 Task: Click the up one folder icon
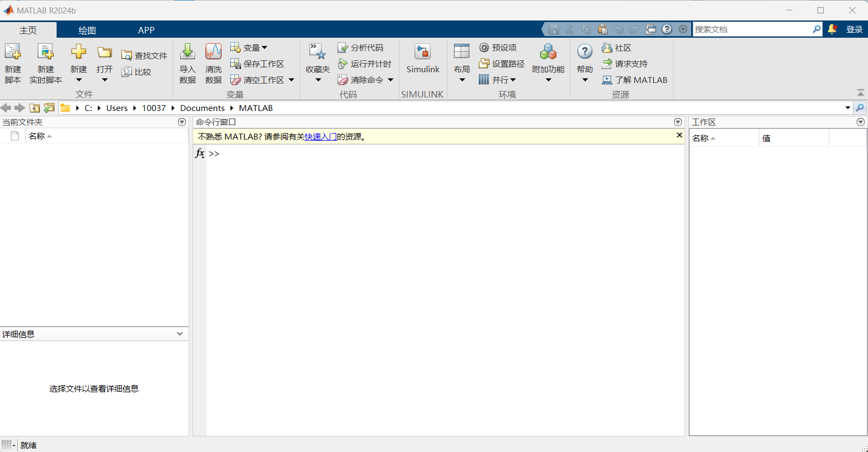[35, 108]
